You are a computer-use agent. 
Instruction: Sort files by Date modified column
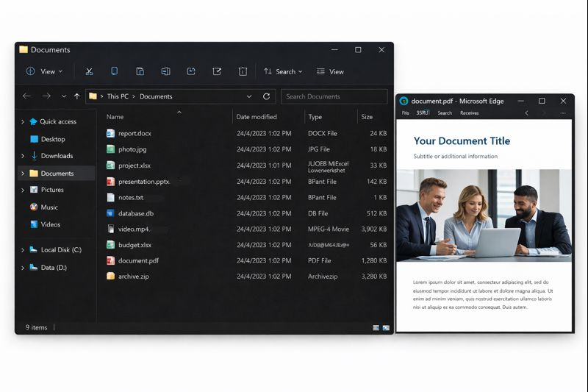click(256, 117)
